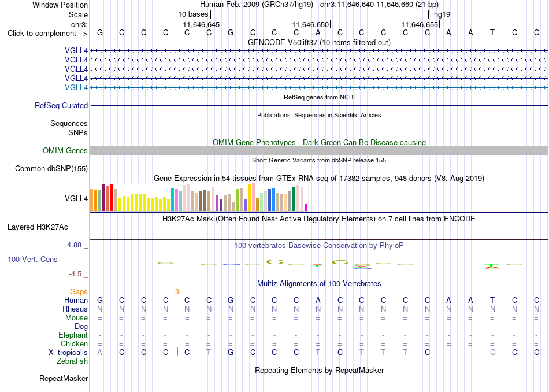Click the Gaps row label
The height and width of the screenshot is (392, 549).
tap(79, 292)
